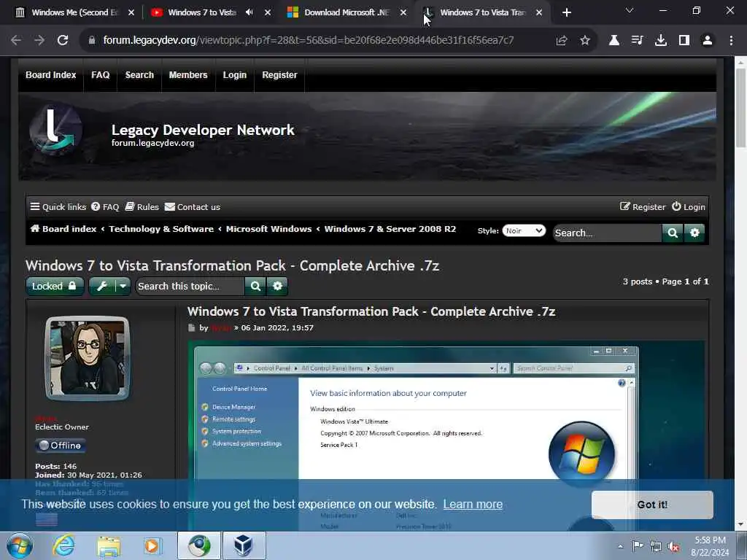This screenshot has height=560, width=747.
Task: Bookmark this page with the star icon
Action: click(x=585, y=41)
